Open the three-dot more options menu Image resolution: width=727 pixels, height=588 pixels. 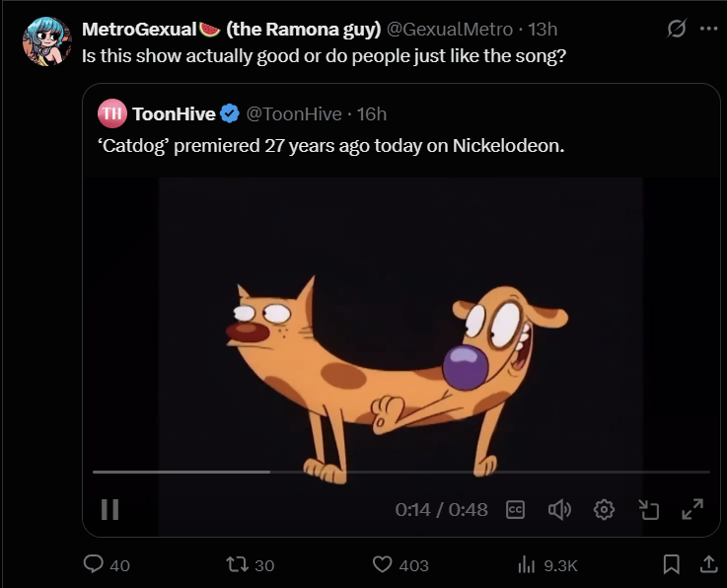708,29
